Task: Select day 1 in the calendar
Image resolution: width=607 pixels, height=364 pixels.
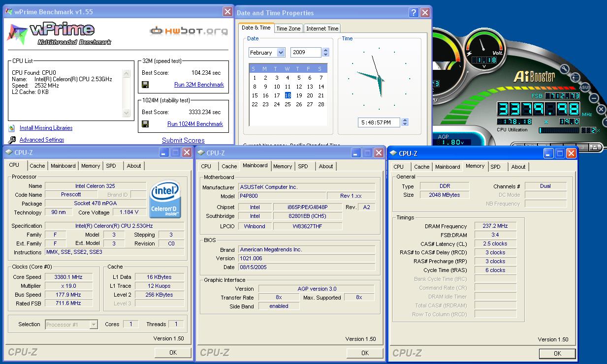Action: tap(255, 78)
